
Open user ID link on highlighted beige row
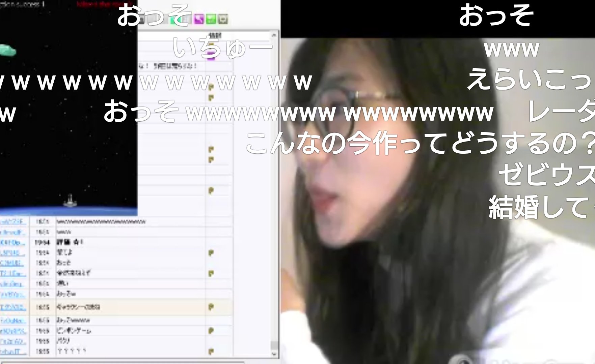(13, 307)
